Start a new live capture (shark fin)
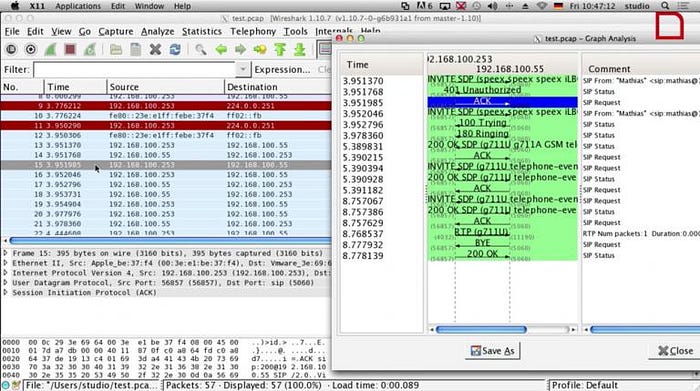The height and width of the screenshot is (391, 700). pyautogui.click(x=50, y=49)
